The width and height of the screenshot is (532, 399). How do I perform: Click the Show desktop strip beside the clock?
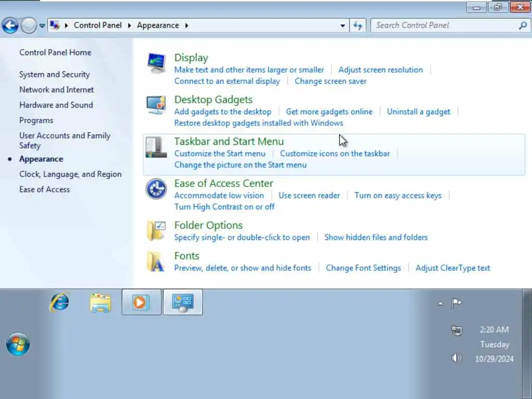point(527,344)
